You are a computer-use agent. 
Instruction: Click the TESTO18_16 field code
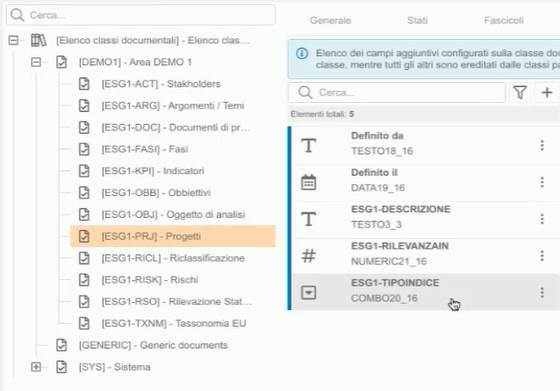click(x=382, y=151)
